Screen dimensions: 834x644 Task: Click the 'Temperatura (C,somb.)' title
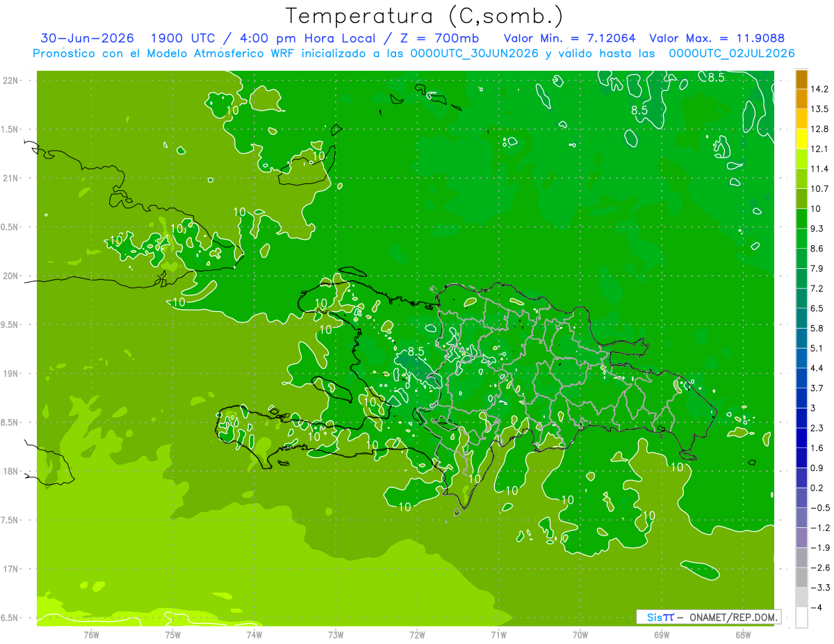[425, 16]
